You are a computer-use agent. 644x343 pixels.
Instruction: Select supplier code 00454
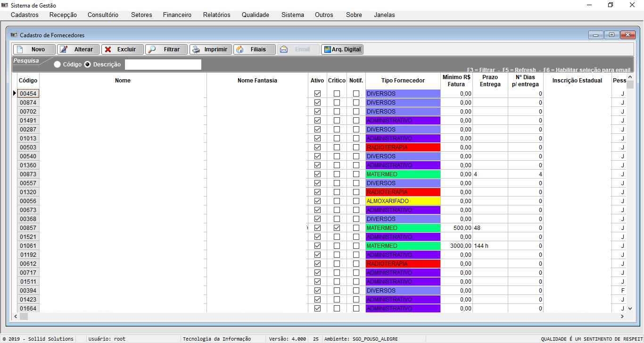click(28, 94)
